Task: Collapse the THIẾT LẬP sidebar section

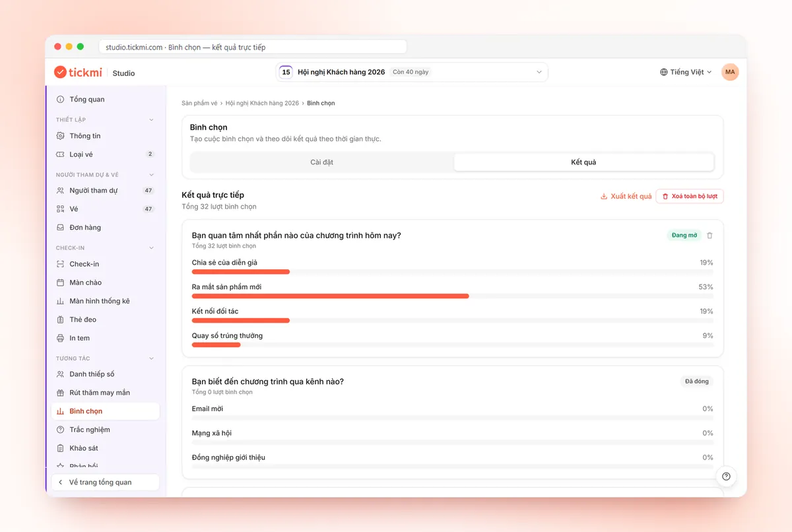Action: (x=151, y=119)
